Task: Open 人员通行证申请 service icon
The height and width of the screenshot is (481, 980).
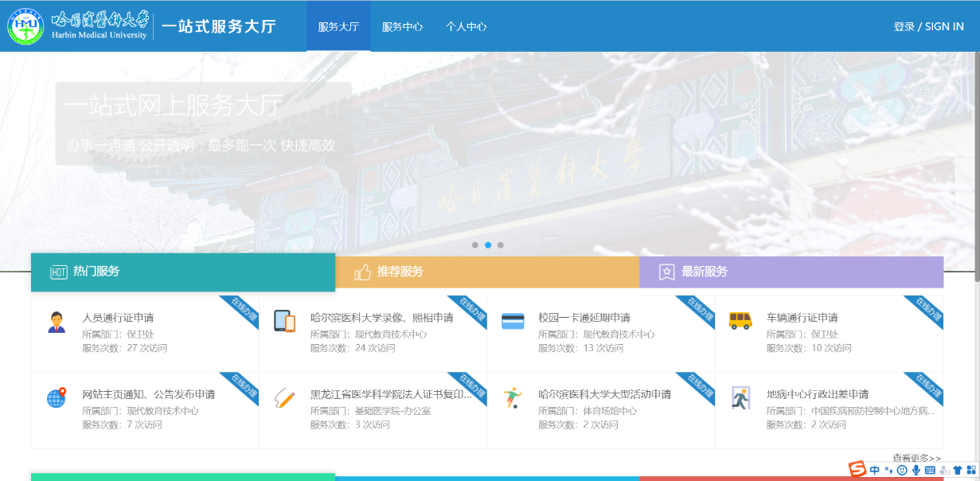Action: click(x=57, y=322)
